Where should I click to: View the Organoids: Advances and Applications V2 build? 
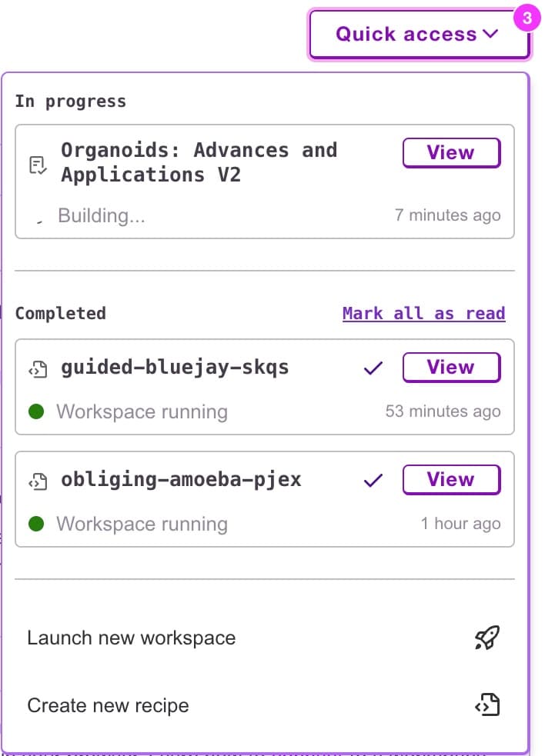pyautogui.click(x=451, y=153)
